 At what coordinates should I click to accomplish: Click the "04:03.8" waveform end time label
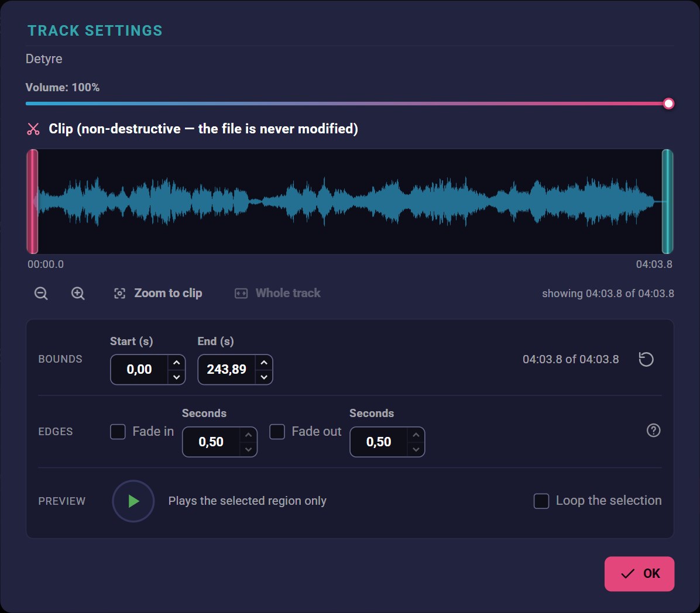pyautogui.click(x=654, y=264)
